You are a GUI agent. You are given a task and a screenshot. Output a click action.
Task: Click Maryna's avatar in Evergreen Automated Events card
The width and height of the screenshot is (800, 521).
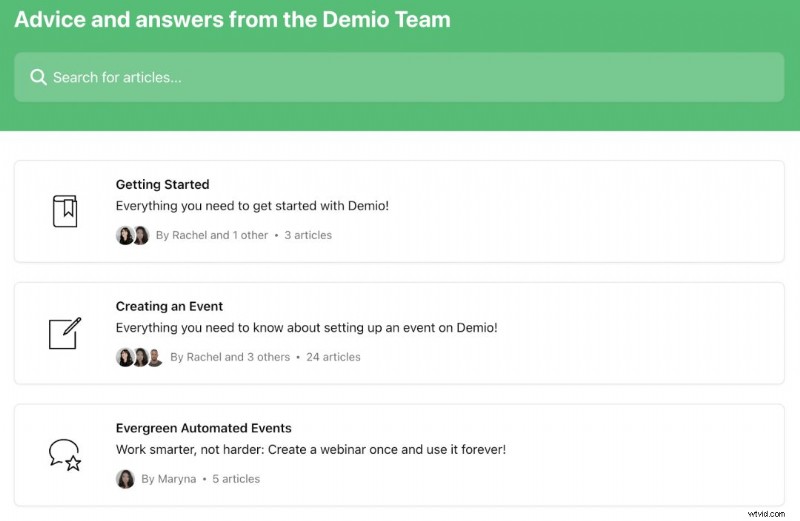coord(125,479)
